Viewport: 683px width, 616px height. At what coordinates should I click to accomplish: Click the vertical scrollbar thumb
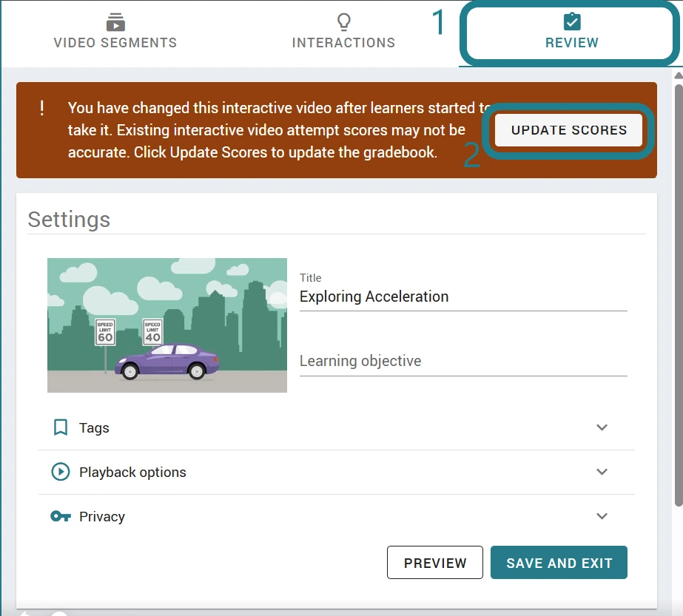point(679,295)
